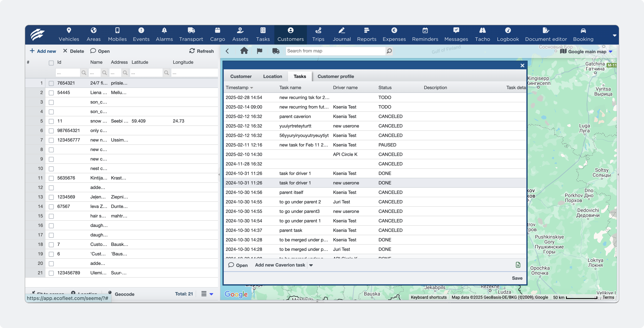Check the row with Id 123456789
644x328 pixels.
51,273
